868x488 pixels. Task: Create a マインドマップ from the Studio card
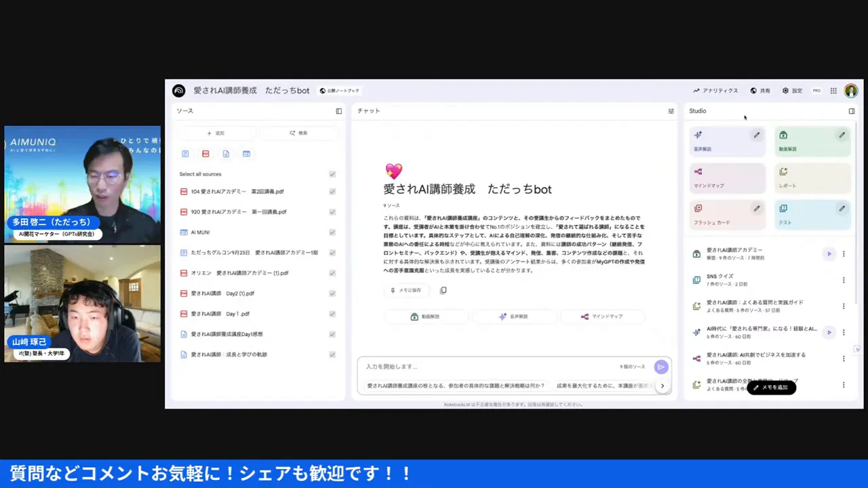click(x=728, y=178)
